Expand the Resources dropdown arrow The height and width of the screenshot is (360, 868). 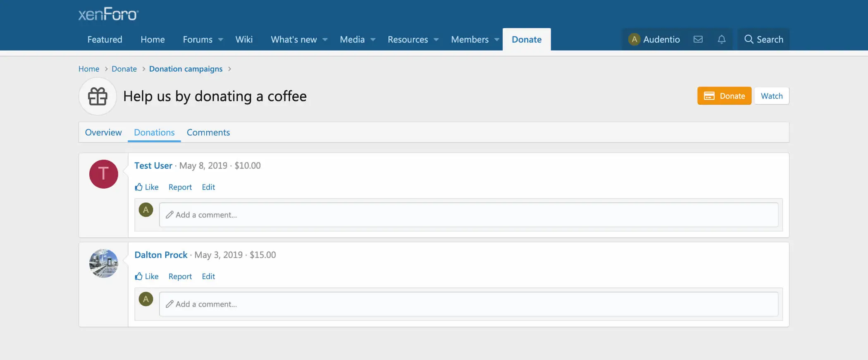(x=436, y=40)
